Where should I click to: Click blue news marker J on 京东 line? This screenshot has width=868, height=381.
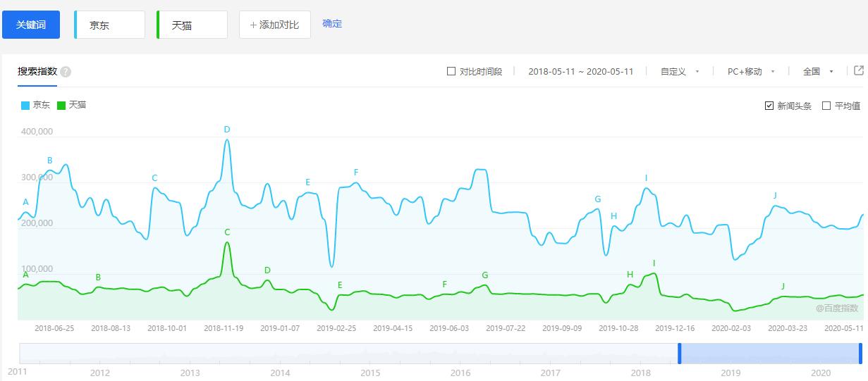(775, 196)
